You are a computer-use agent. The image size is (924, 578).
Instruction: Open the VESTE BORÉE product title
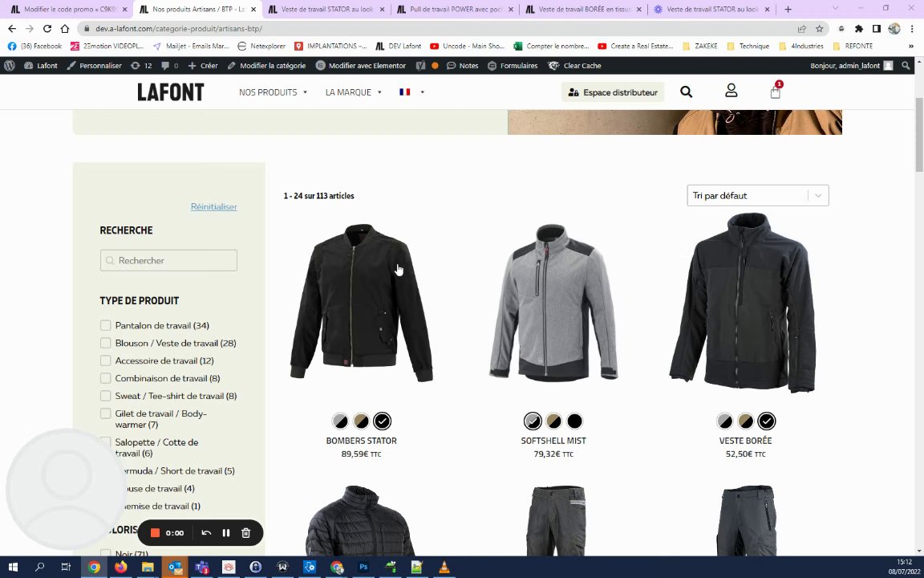pyautogui.click(x=745, y=441)
